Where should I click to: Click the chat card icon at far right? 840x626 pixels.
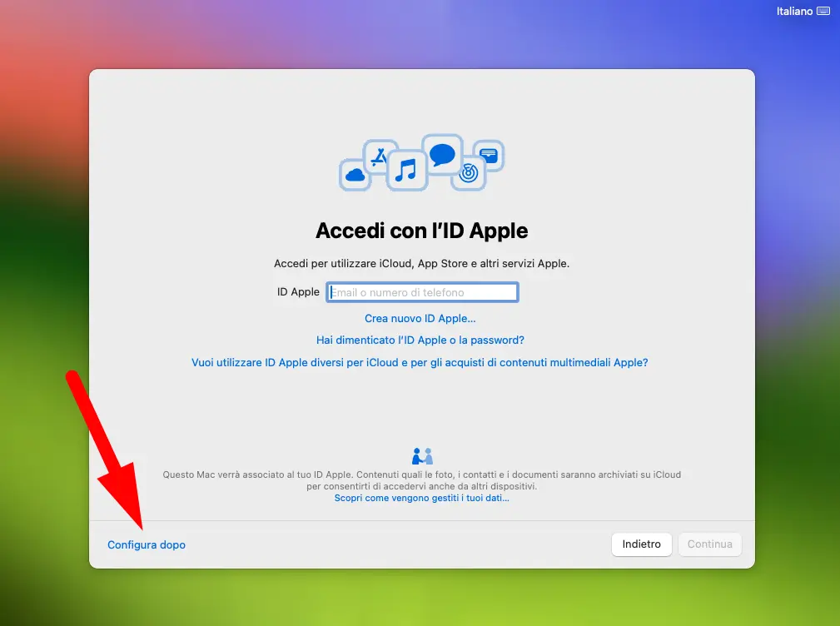point(488,156)
